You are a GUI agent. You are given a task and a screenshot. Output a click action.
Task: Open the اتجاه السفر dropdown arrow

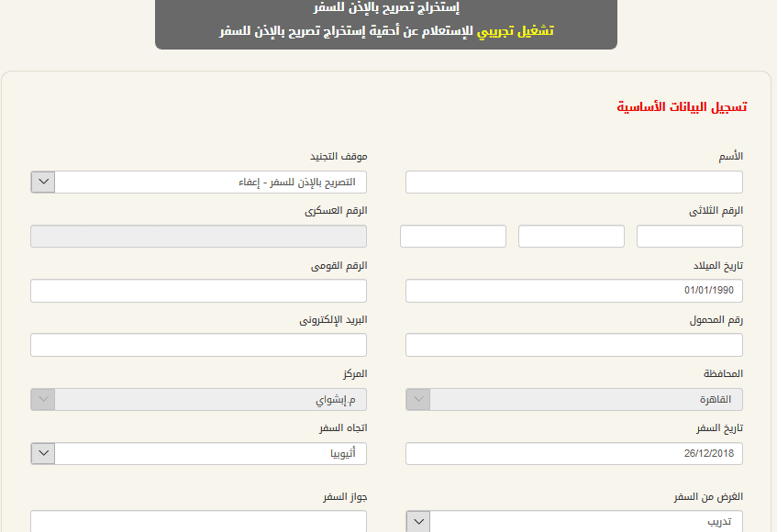pyautogui.click(x=43, y=454)
